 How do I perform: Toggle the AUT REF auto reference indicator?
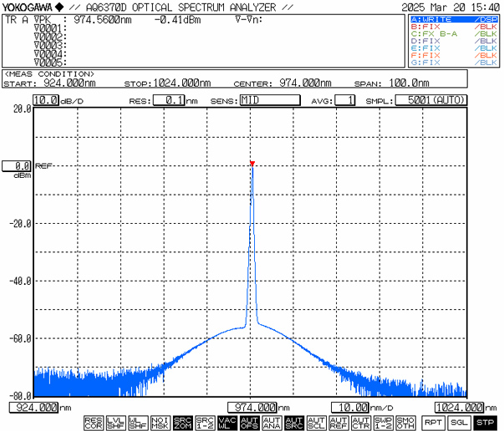point(339,423)
